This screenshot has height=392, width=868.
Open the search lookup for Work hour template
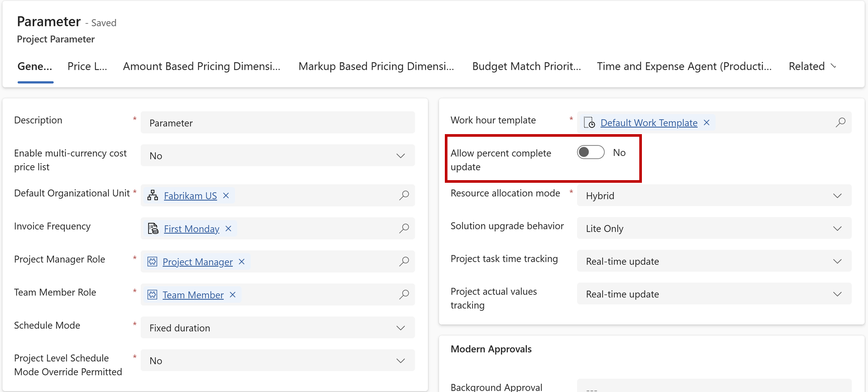(841, 122)
